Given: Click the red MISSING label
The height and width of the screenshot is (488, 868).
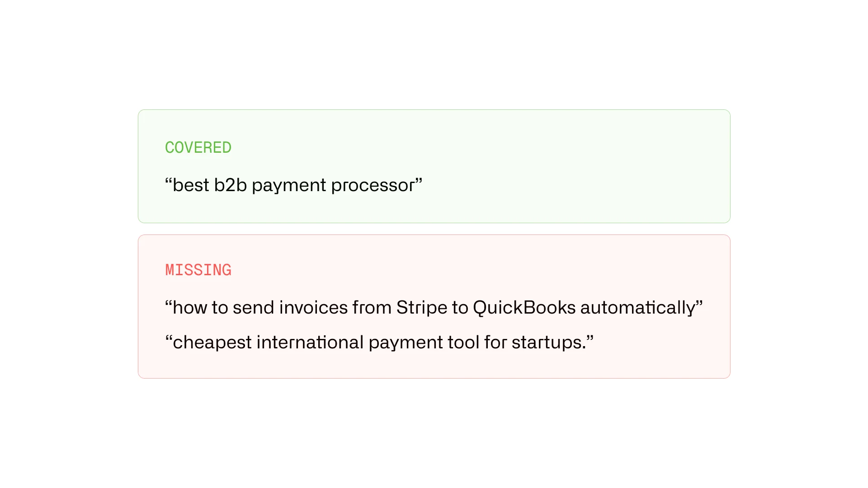Looking at the screenshot, I should pyautogui.click(x=198, y=270).
